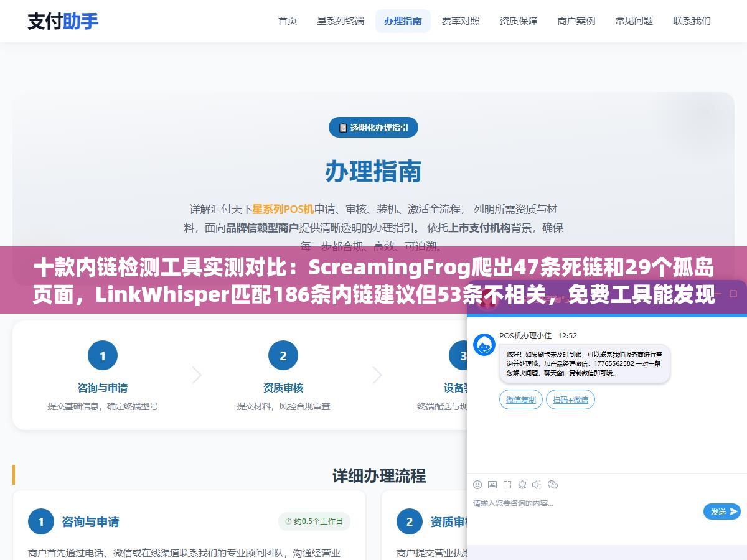Click the WeChat icon in chat toolbar
Viewport: 747px width, 560px height.
[x=553, y=485]
